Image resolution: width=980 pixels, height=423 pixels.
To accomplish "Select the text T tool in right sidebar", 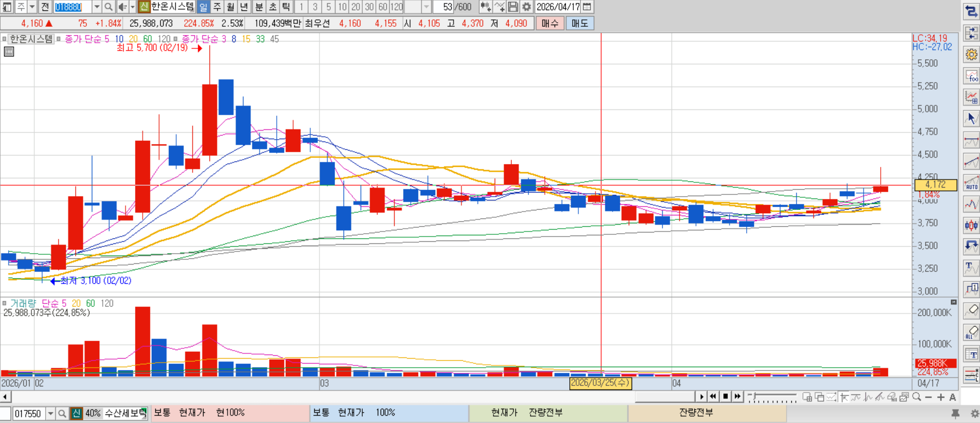I will 971,268.
